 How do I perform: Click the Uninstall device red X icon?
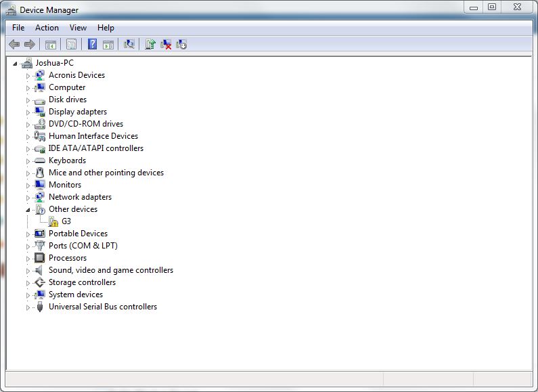166,44
